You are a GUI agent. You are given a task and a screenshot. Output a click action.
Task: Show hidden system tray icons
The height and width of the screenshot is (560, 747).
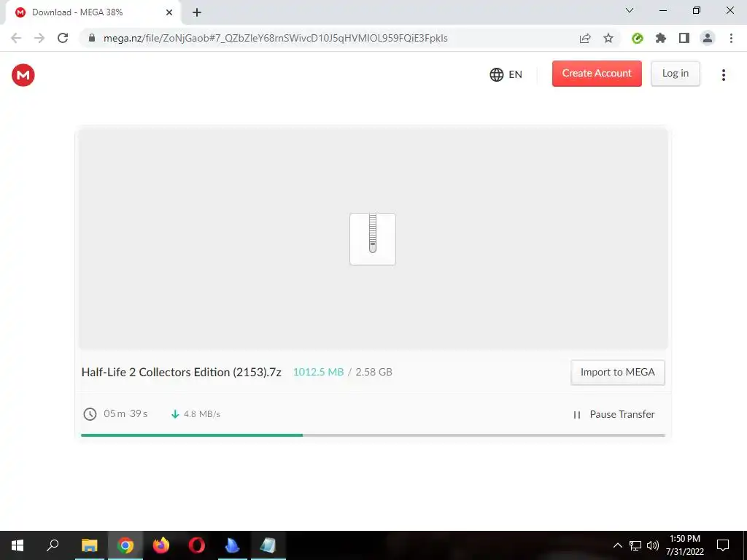point(617,545)
